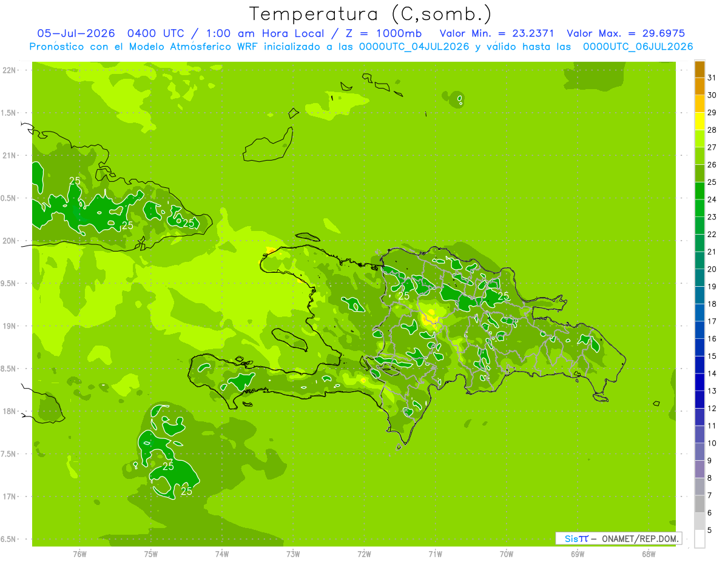728x562 pixels.
Task: Click the "20N" latitude axis label
Action: coord(10,241)
